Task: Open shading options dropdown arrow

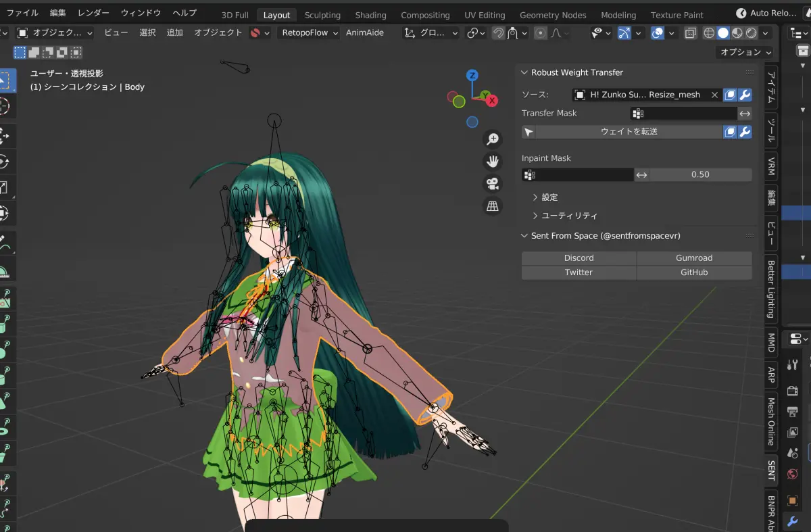Action: tap(766, 32)
